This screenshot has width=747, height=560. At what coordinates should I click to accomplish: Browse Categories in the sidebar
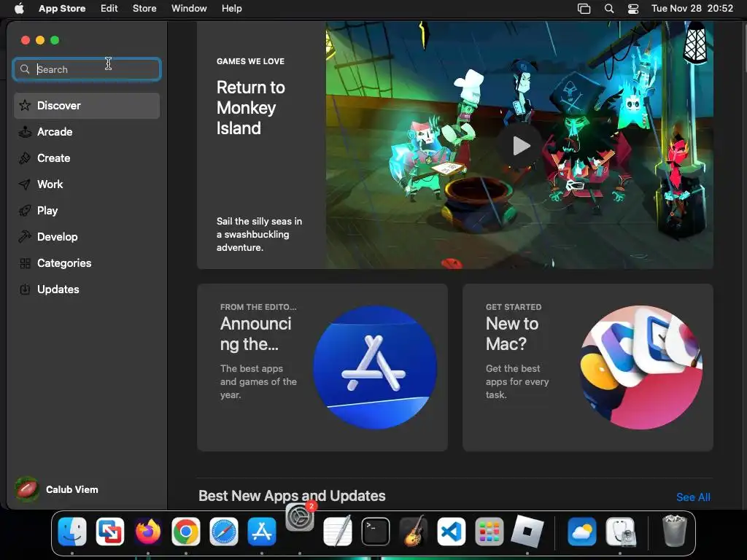point(87,262)
